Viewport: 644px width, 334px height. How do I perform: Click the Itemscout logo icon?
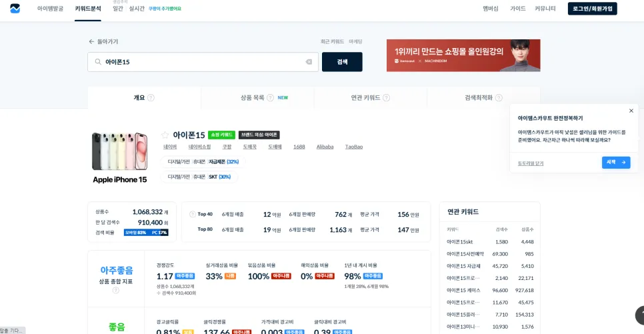click(x=15, y=8)
